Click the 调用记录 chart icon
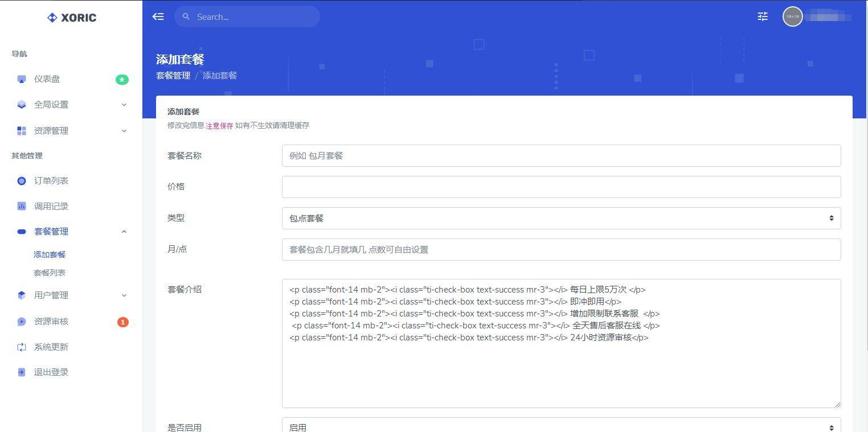Screen dimensions: 868x432 pyautogui.click(x=22, y=206)
